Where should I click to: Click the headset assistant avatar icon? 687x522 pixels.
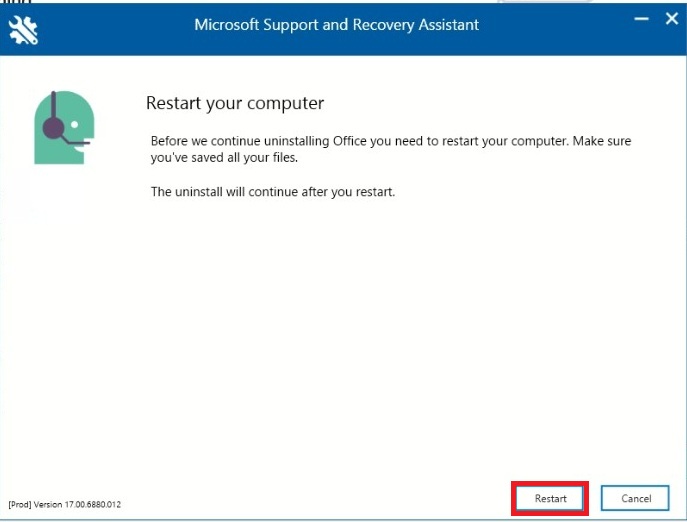61,127
